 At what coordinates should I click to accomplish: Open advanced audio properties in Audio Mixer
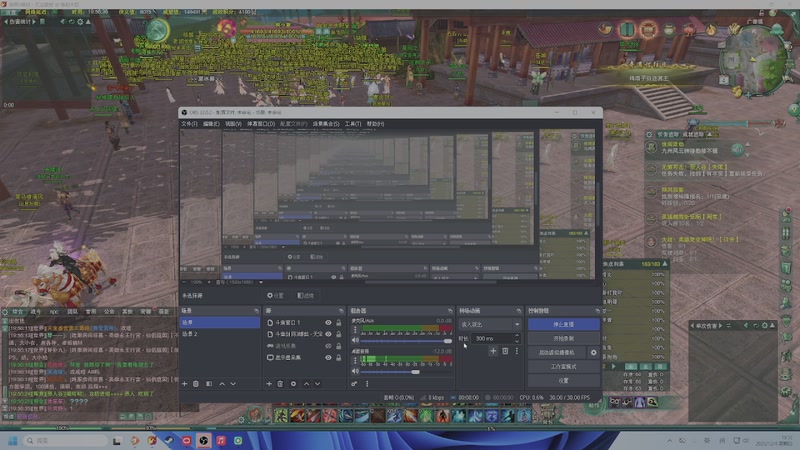[x=354, y=384]
